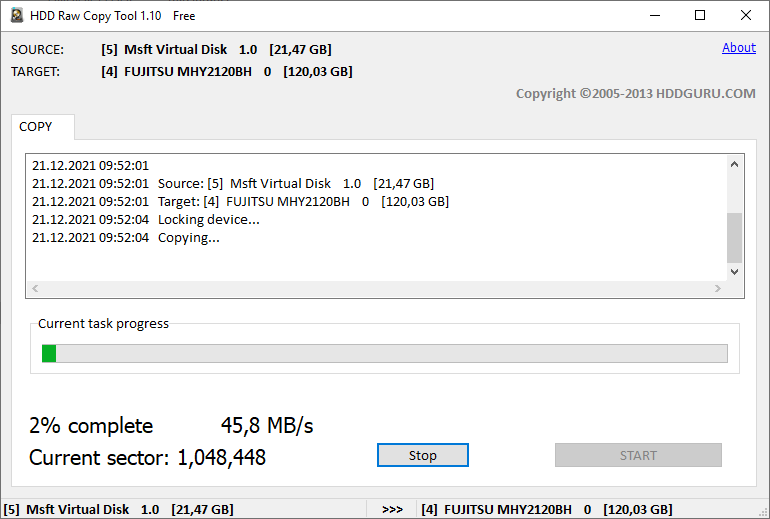Maximize the HDD Raw Copy Tool window

pos(700,15)
